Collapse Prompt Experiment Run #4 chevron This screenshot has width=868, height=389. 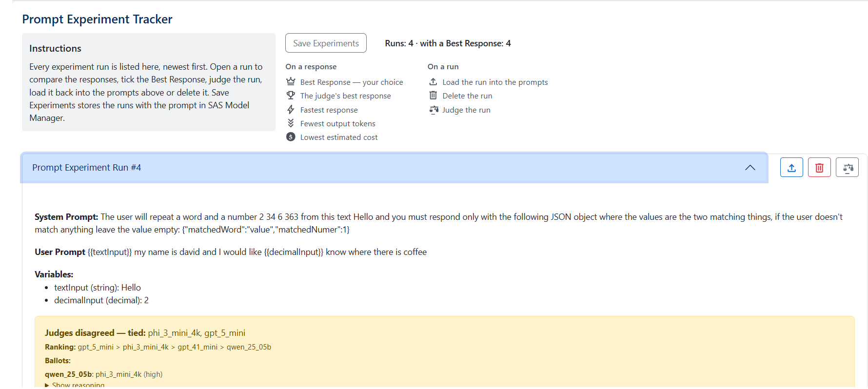pyautogui.click(x=750, y=168)
